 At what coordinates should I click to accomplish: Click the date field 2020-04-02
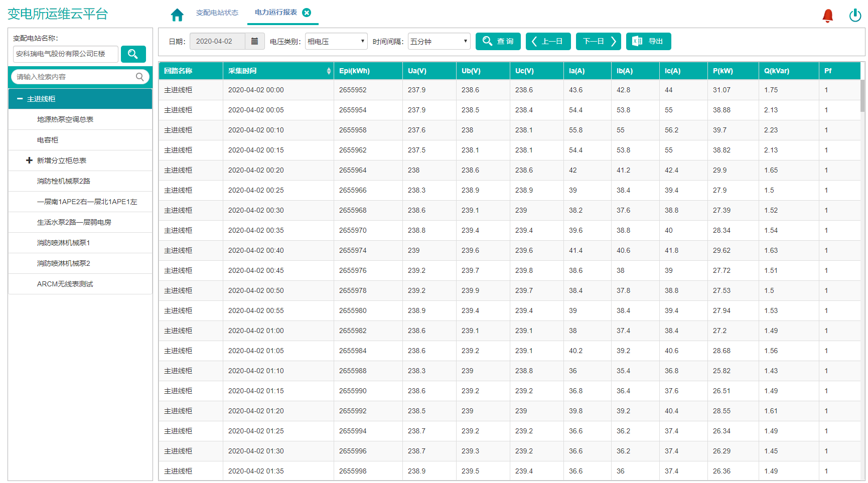coord(217,41)
